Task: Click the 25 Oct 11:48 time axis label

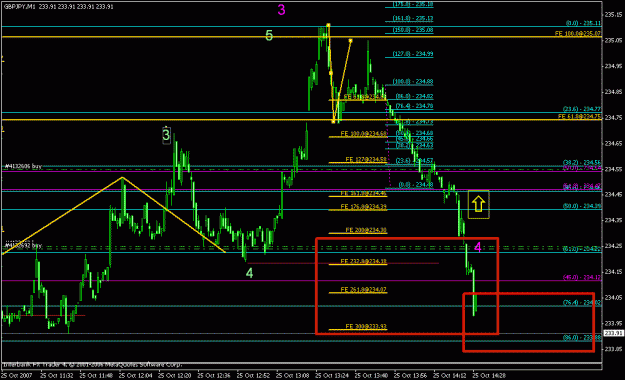Action: 96,376
